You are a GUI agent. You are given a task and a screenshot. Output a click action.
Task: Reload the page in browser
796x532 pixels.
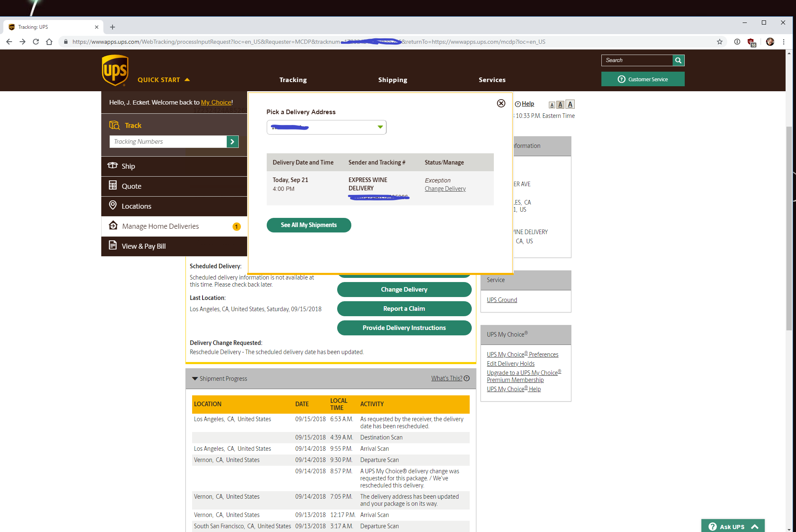pos(36,42)
